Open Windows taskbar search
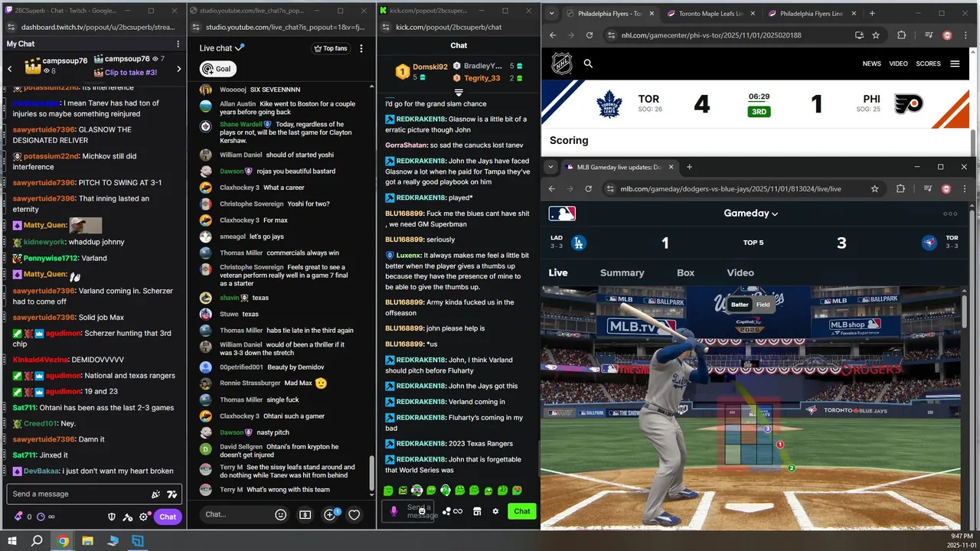Screen dimensions: 980x551 [37, 541]
